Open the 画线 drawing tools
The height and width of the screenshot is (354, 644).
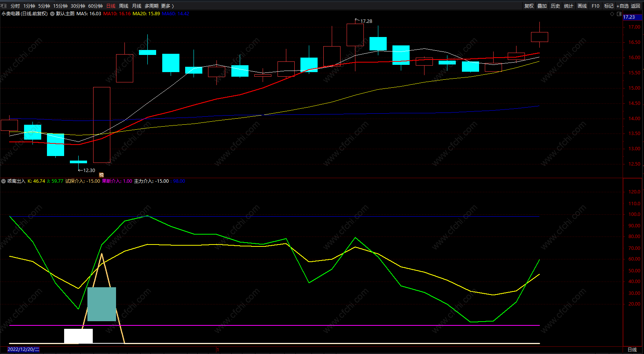582,6
